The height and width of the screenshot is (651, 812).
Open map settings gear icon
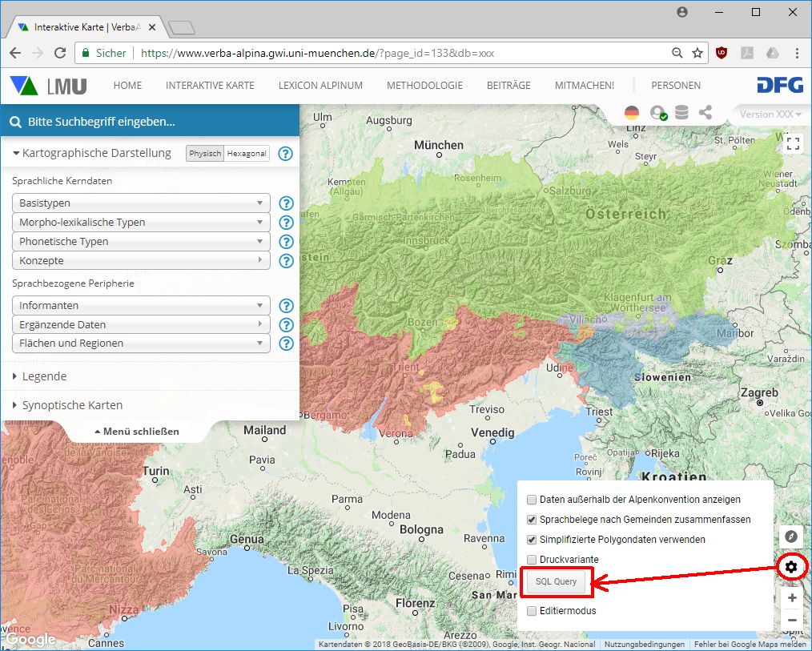pos(792,567)
